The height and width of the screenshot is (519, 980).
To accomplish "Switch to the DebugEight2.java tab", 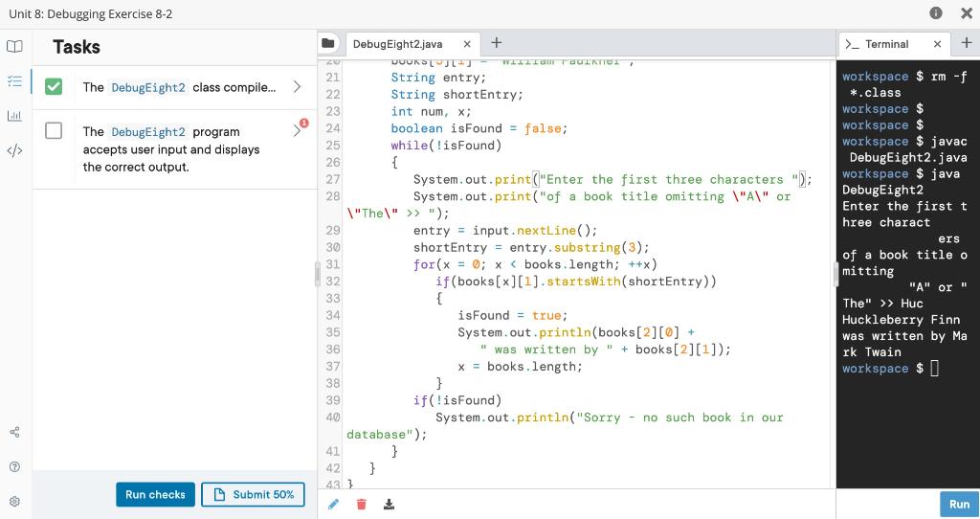I will (397, 44).
